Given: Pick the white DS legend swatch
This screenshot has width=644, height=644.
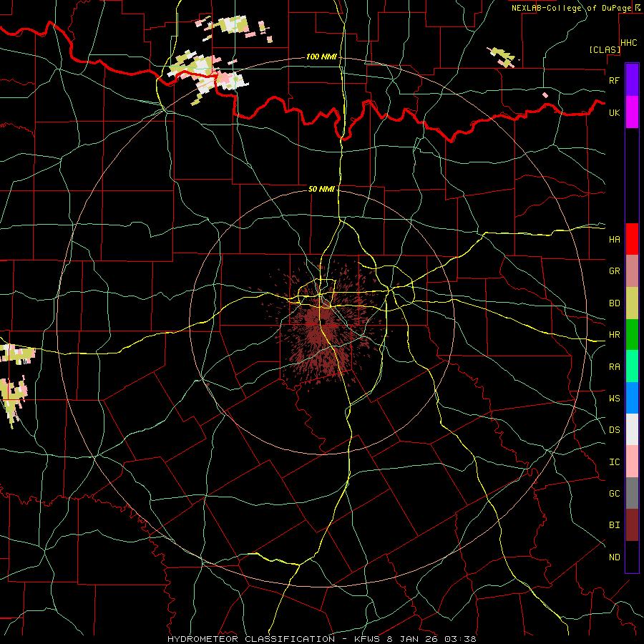Looking at the screenshot, I should pos(632,429).
